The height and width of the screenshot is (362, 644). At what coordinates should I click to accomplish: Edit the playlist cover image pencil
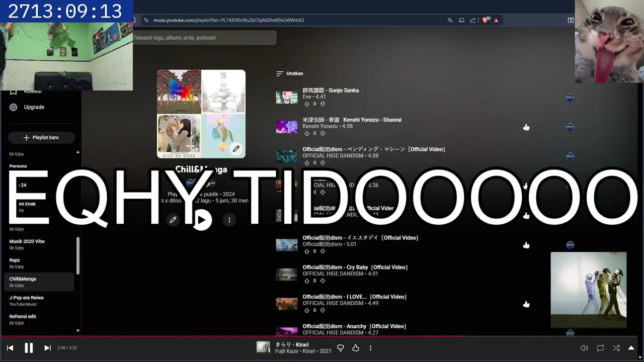pyautogui.click(x=236, y=149)
